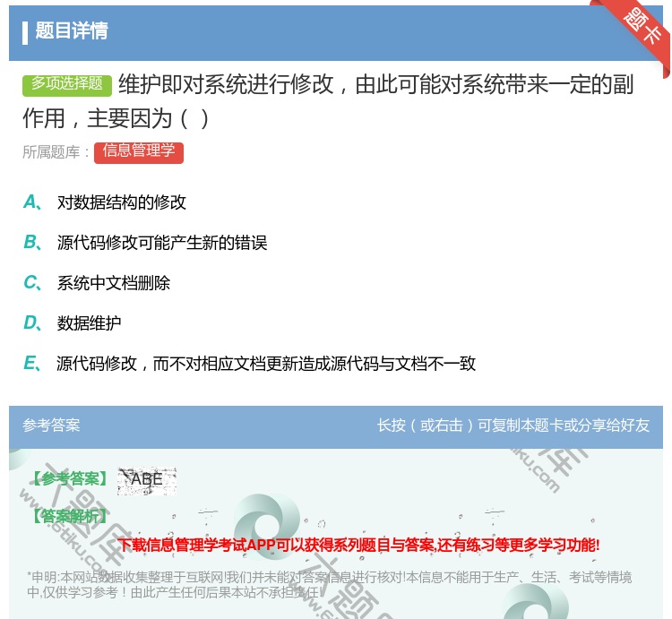Viewport: 672px width, 619px height.
Task: Click the red 下载信息管理学考试APP promo text
Action: (x=358, y=545)
